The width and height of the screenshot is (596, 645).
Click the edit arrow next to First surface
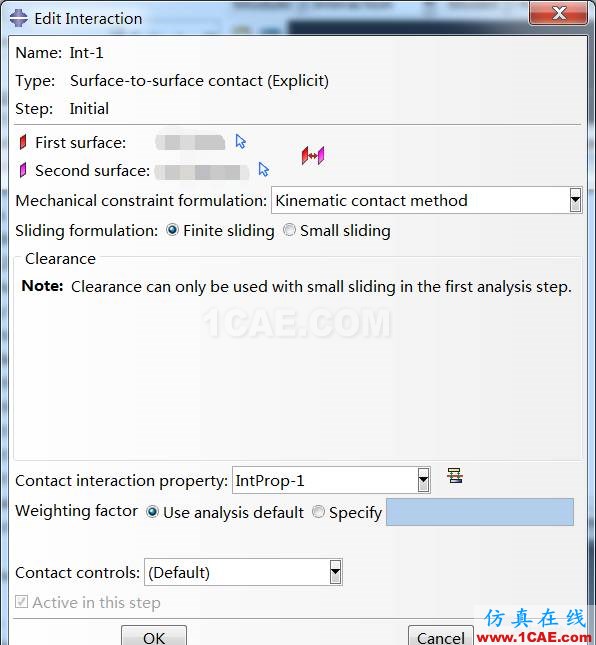point(241,142)
